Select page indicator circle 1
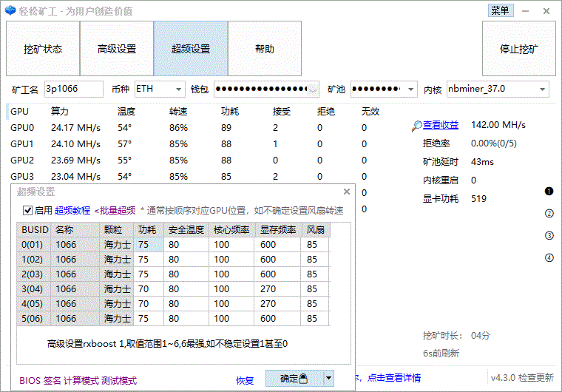 tap(549, 192)
